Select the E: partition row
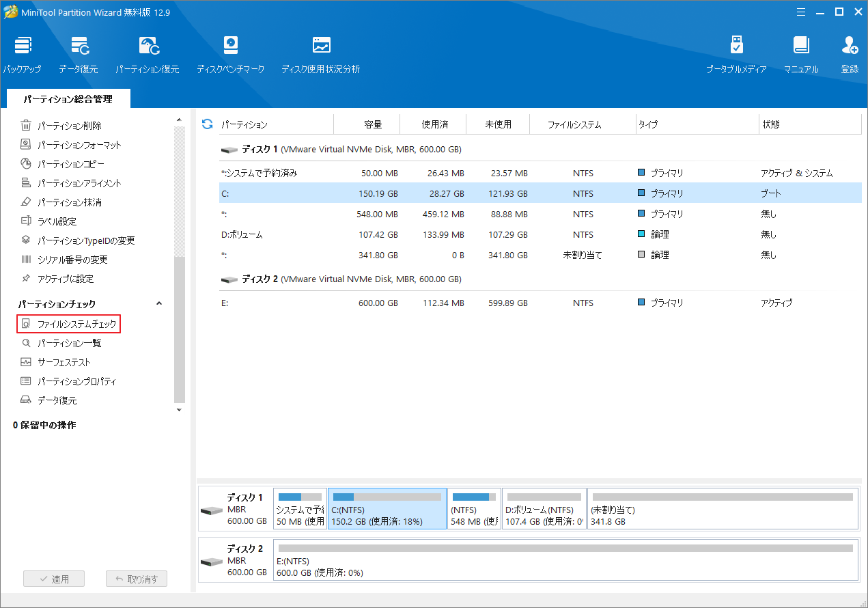The height and width of the screenshot is (608, 868). [x=540, y=303]
